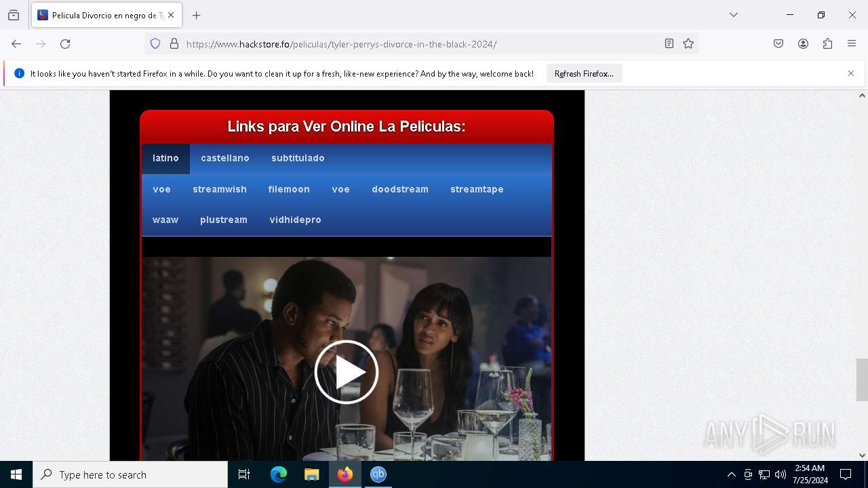The width and height of the screenshot is (868, 488).
Task: Open Firefox account menu
Action: (x=803, y=44)
